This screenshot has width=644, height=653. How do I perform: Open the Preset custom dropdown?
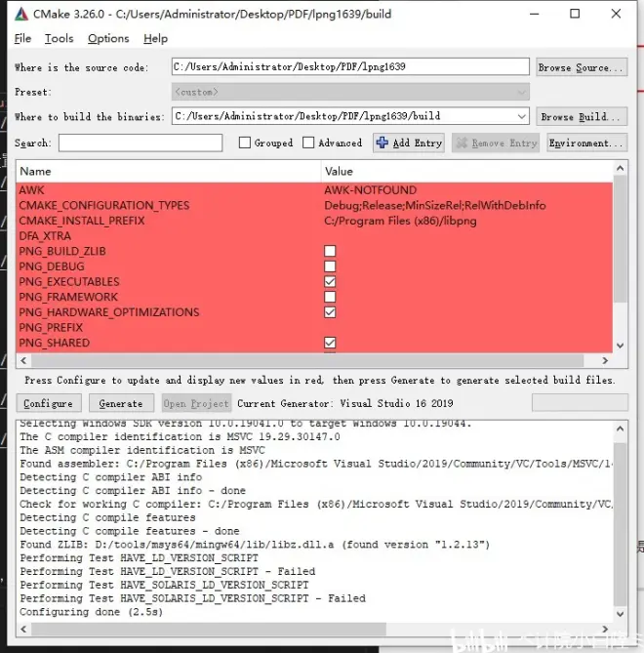[350, 92]
